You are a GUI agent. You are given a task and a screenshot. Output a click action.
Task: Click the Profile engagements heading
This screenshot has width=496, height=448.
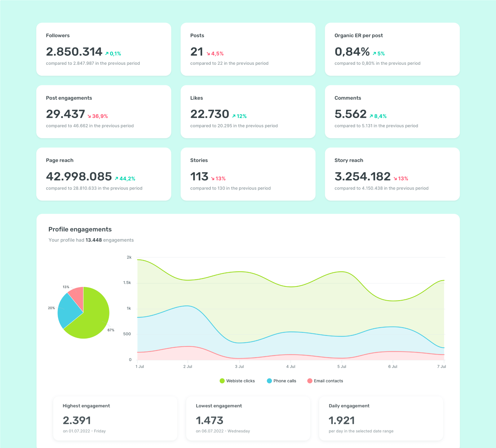click(x=80, y=229)
